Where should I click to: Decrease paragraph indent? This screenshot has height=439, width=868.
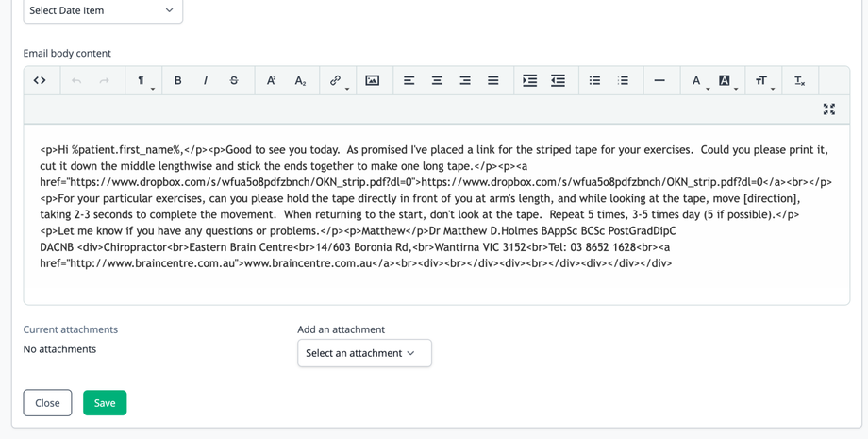[558, 81]
